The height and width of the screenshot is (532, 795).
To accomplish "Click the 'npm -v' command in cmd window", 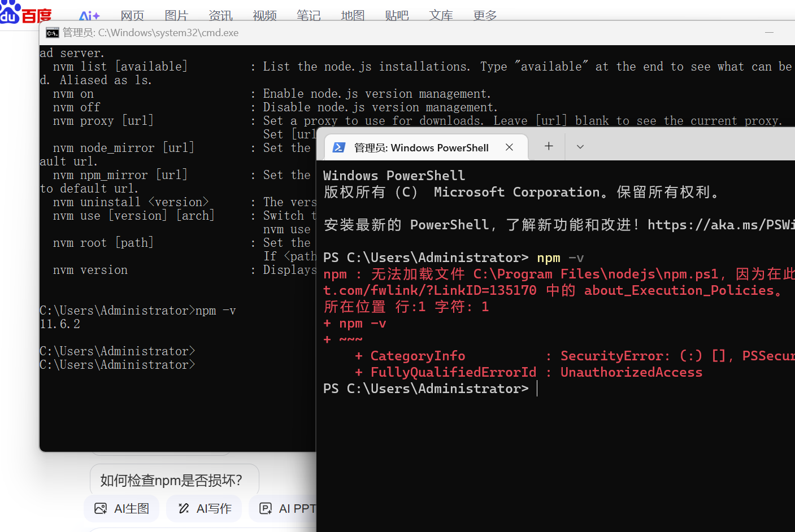I will click(x=216, y=311).
